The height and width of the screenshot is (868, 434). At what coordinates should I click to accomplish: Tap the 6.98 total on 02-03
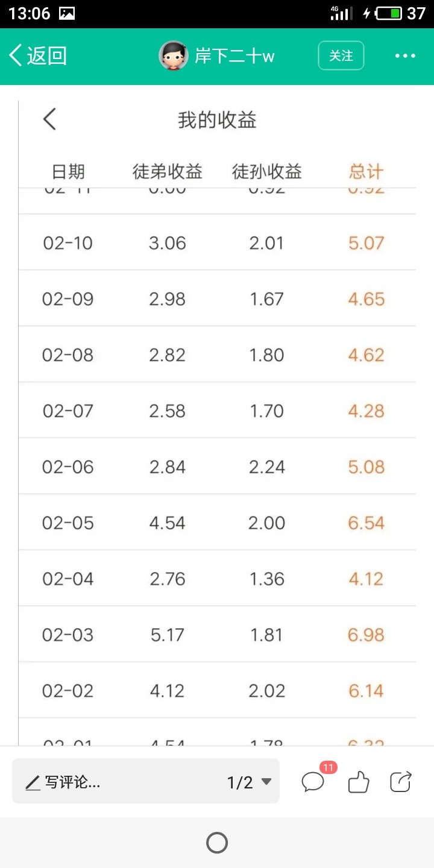click(366, 635)
